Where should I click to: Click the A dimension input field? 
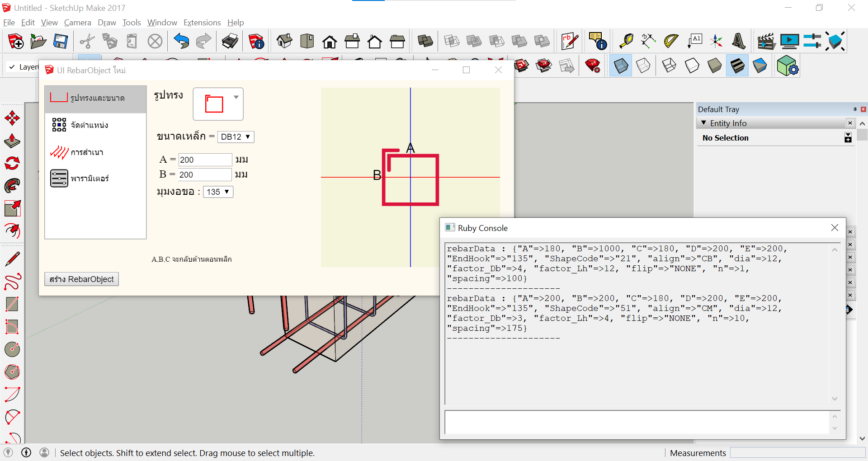click(205, 160)
